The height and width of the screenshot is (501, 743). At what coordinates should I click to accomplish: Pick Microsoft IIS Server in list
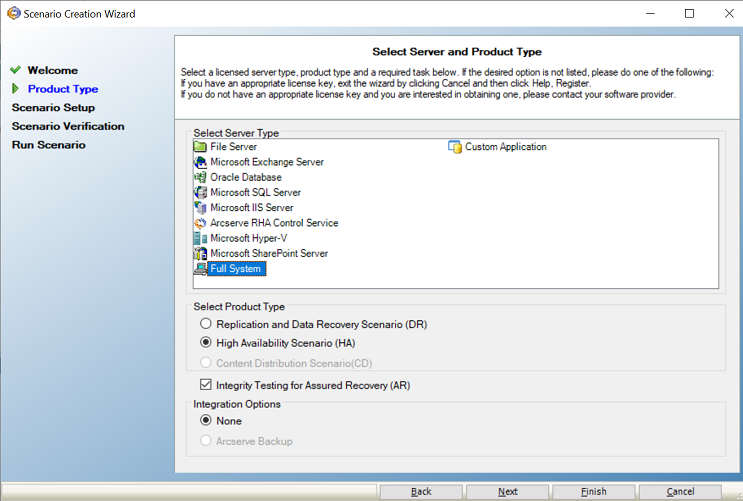coord(252,208)
